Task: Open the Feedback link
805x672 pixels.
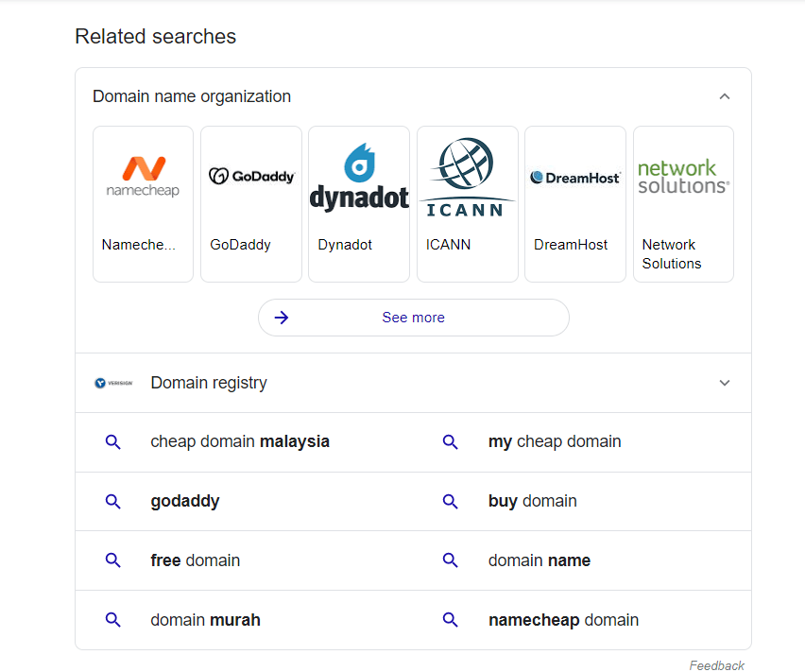Action: click(717, 665)
